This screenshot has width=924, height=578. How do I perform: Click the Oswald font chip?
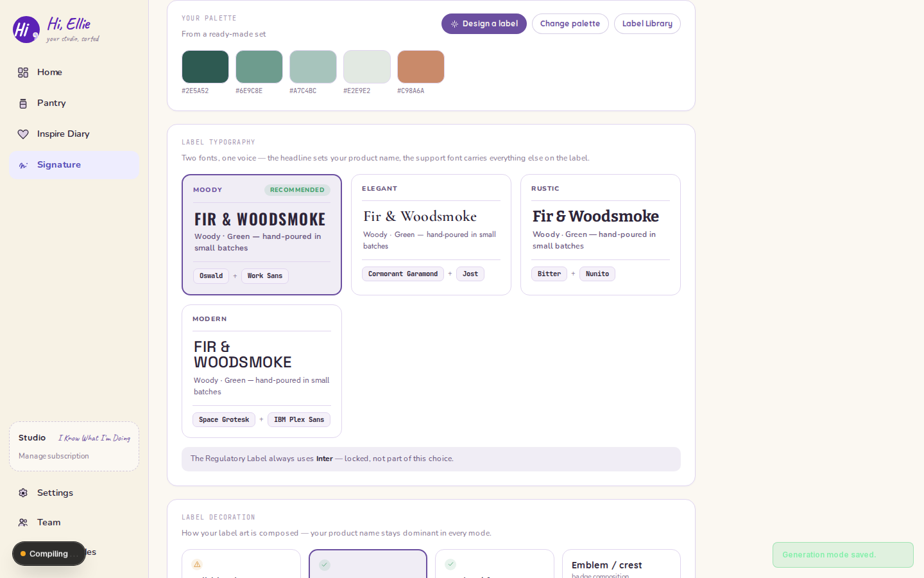211,276
